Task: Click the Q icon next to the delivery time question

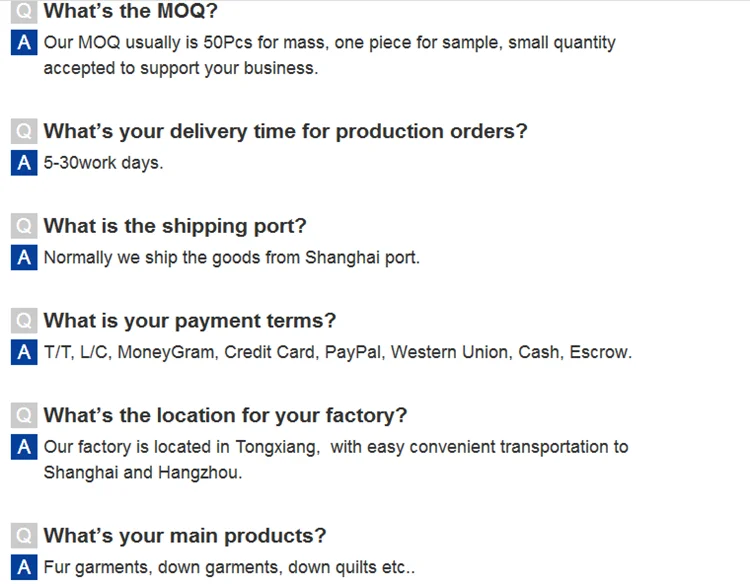Action: coord(24,131)
